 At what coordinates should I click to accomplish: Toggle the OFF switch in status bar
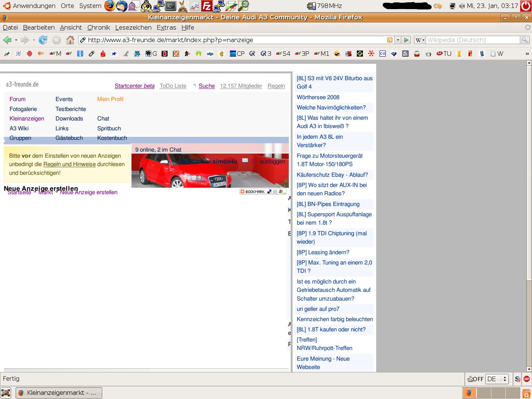[475, 379]
